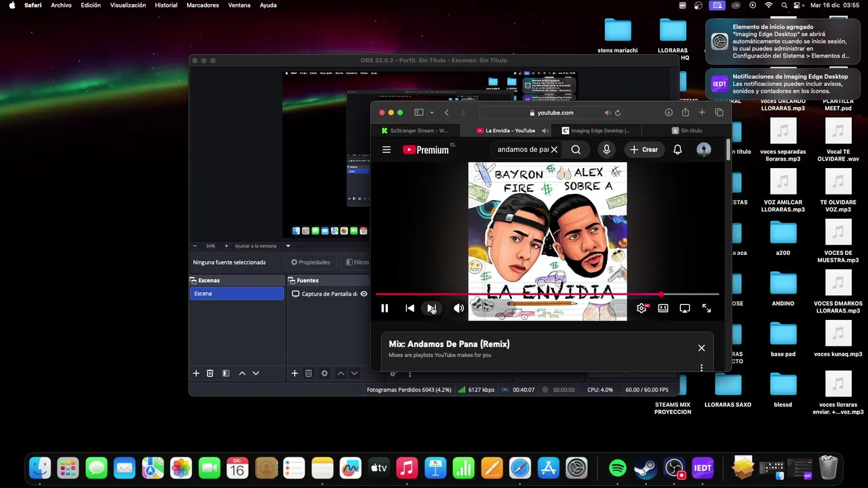Open more options for the Mix playlist
This screenshot has height=488, width=868.
coord(701,367)
